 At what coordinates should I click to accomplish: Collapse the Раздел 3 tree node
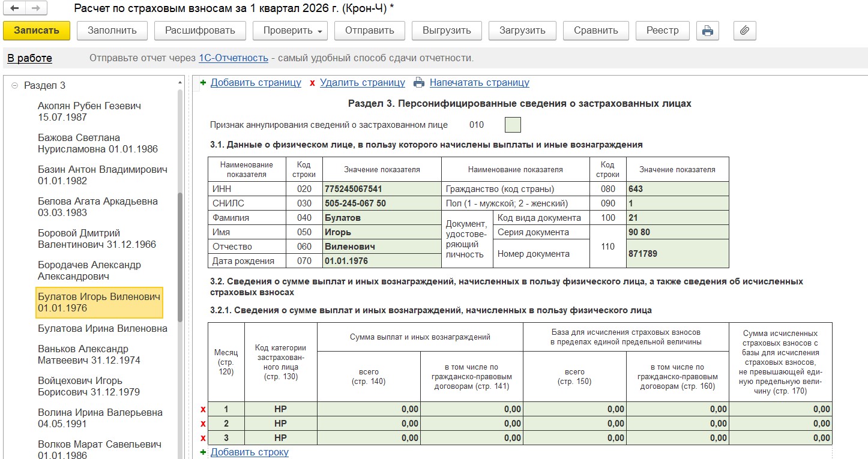15,86
